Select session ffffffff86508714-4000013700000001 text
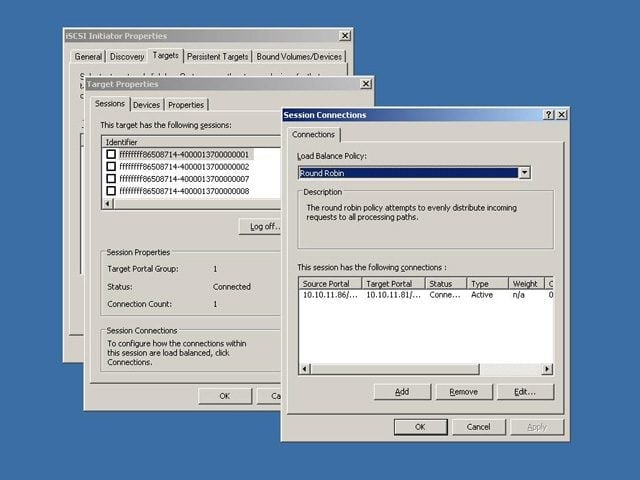Image resolution: width=640 pixels, height=480 pixels. (184, 154)
